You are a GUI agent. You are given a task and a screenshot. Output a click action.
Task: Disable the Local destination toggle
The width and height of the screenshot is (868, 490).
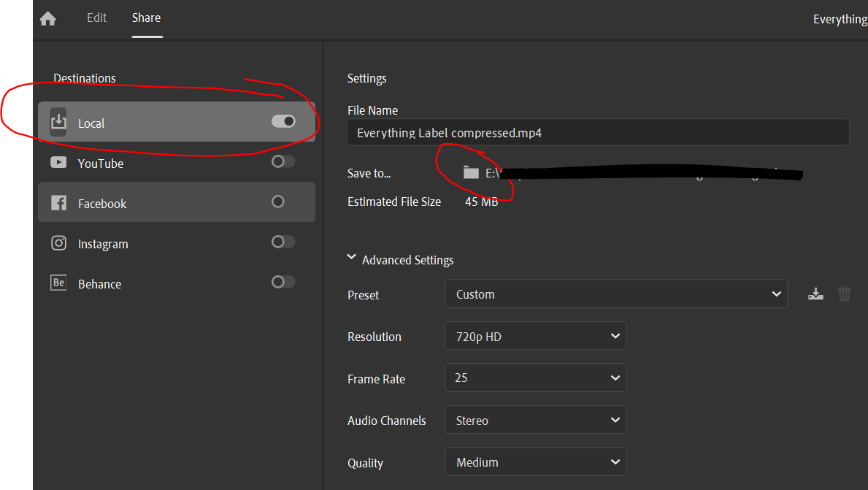[x=283, y=121]
